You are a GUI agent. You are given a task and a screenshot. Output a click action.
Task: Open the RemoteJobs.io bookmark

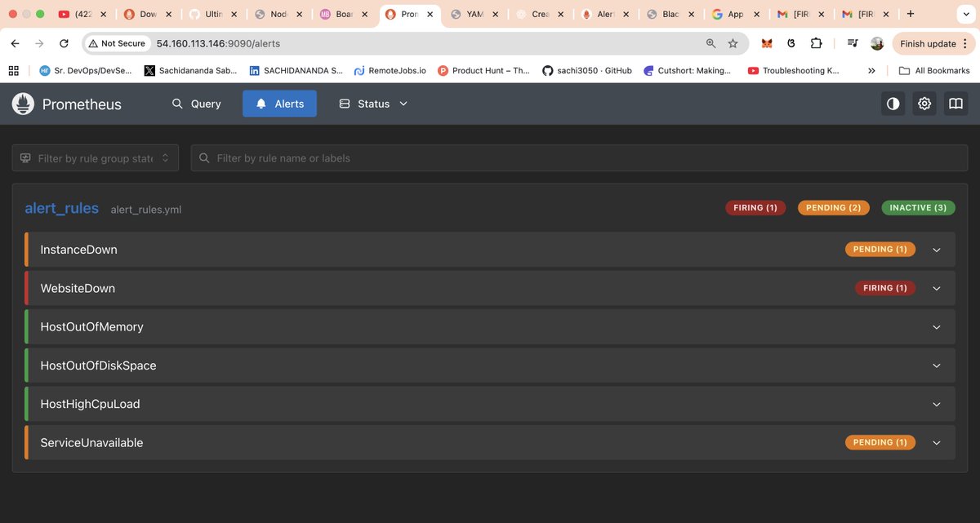[x=390, y=71]
